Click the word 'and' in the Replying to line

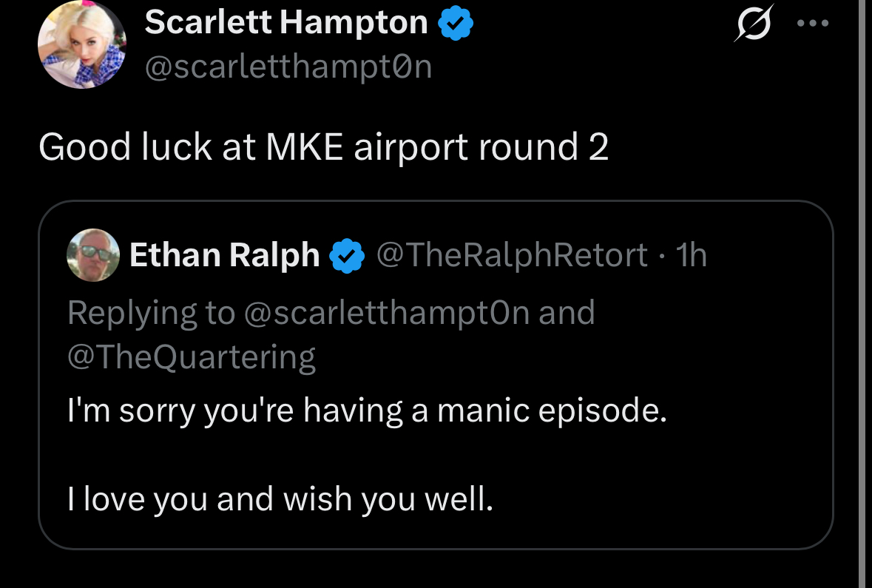pyautogui.click(x=567, y=313)
